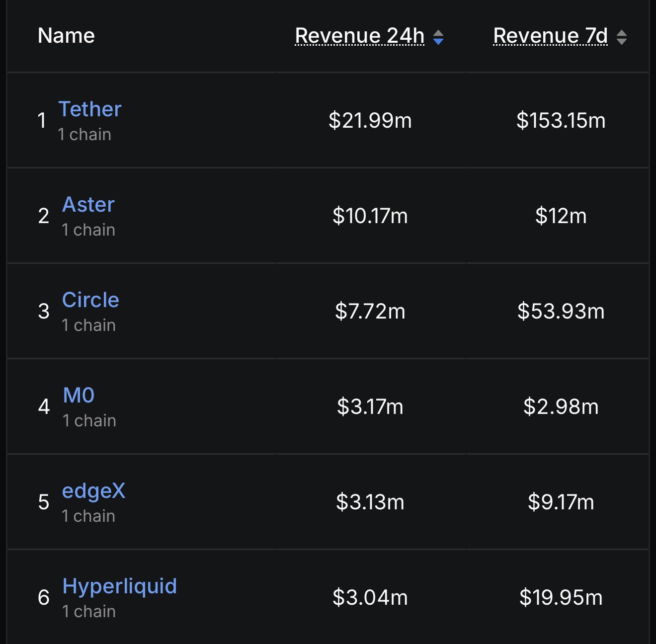The image size is (656, 644).
Task: Select Tether's $153.15m 7d revenue cell
Action: (561, 120)
